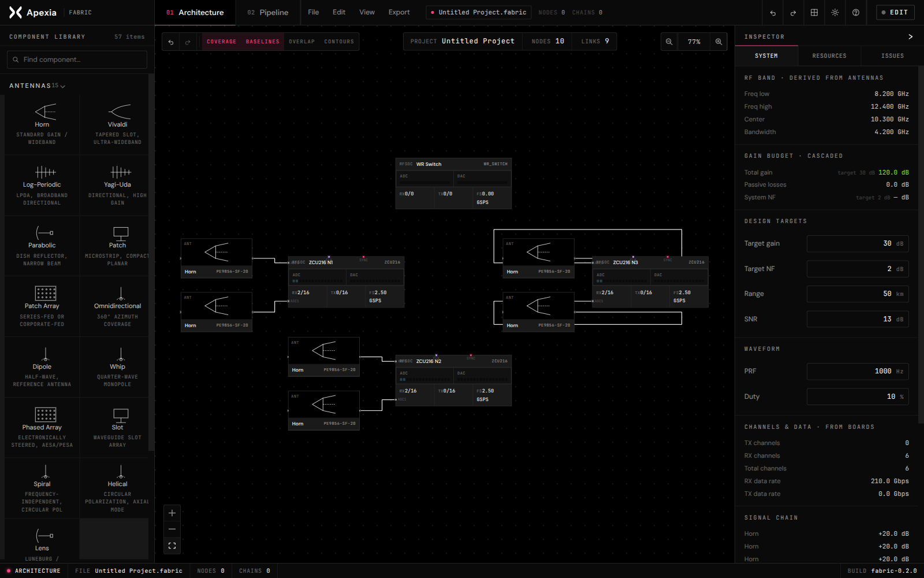
Task: Pick the Whip monopole antenna
Action: [x=117, y=368]
